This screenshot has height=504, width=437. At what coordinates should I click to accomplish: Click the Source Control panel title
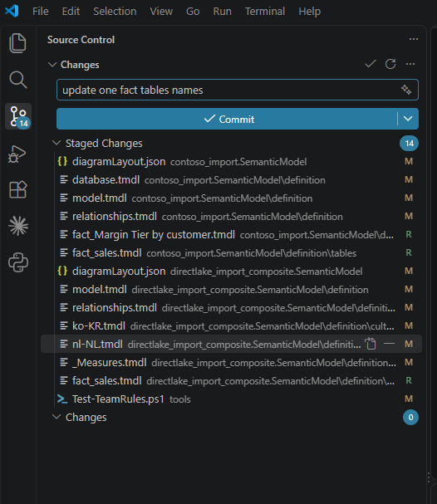point(81,40)
